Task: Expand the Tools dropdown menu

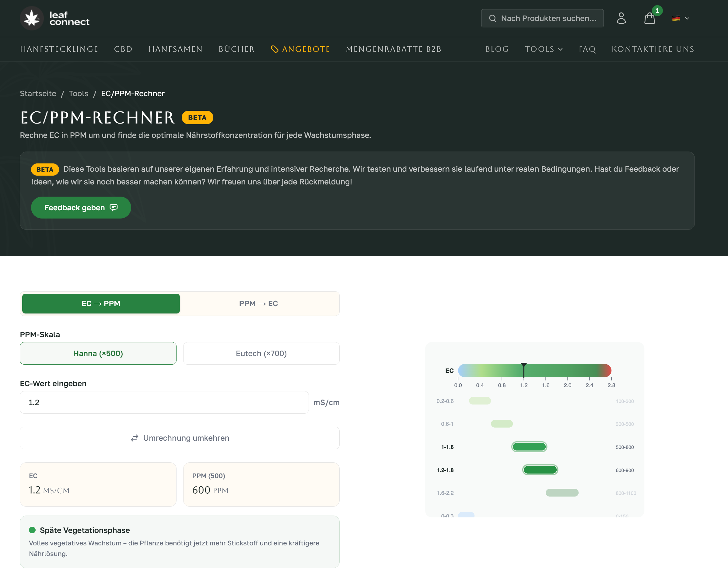Action: (x=544, y=49)
